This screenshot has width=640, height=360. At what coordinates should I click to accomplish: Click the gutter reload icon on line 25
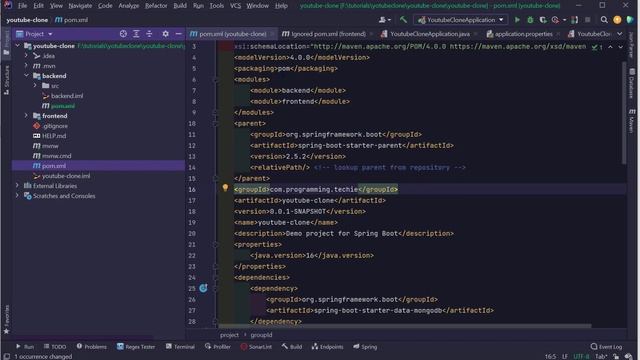click(x=203, y=288)
